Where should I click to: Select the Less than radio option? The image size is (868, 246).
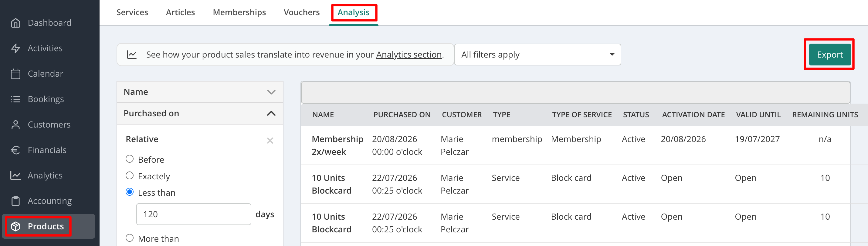pos(129,192)
